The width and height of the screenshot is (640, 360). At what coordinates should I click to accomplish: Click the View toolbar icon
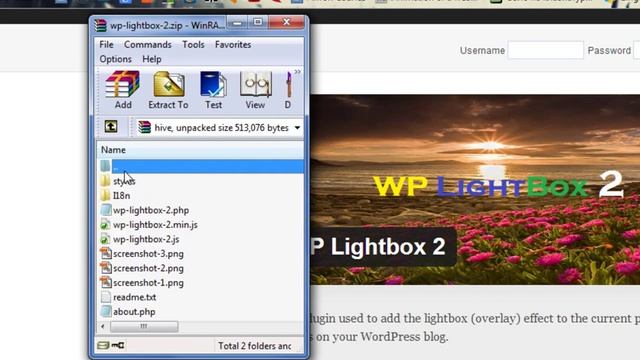pos(255,90)
